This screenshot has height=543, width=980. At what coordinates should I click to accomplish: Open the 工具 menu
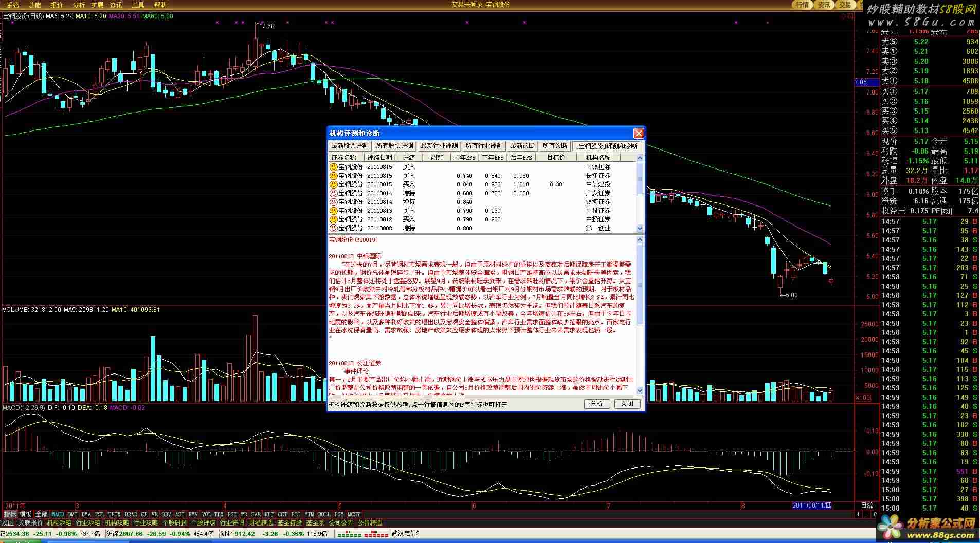(138, 5)
